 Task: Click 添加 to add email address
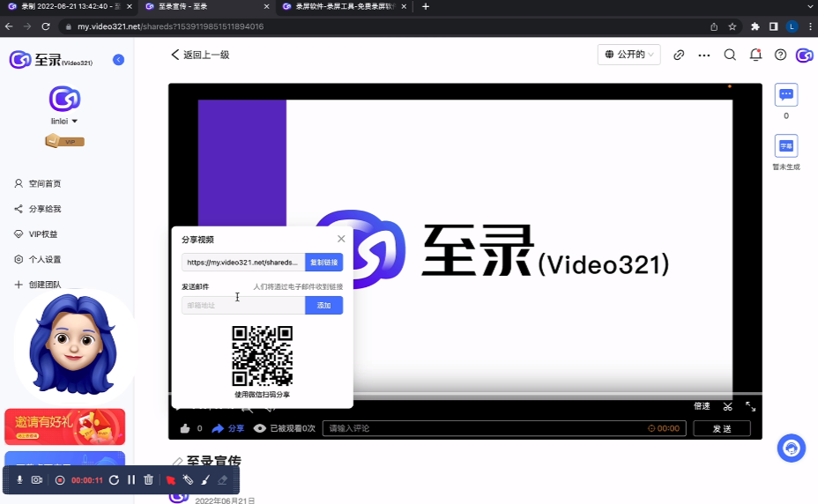click(x=324, y=305)
